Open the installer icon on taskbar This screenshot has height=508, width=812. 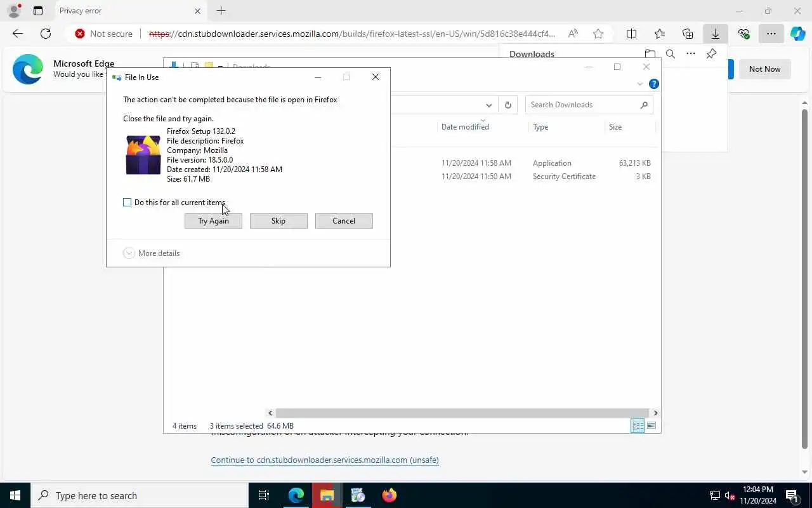click(x=358, y=495)
